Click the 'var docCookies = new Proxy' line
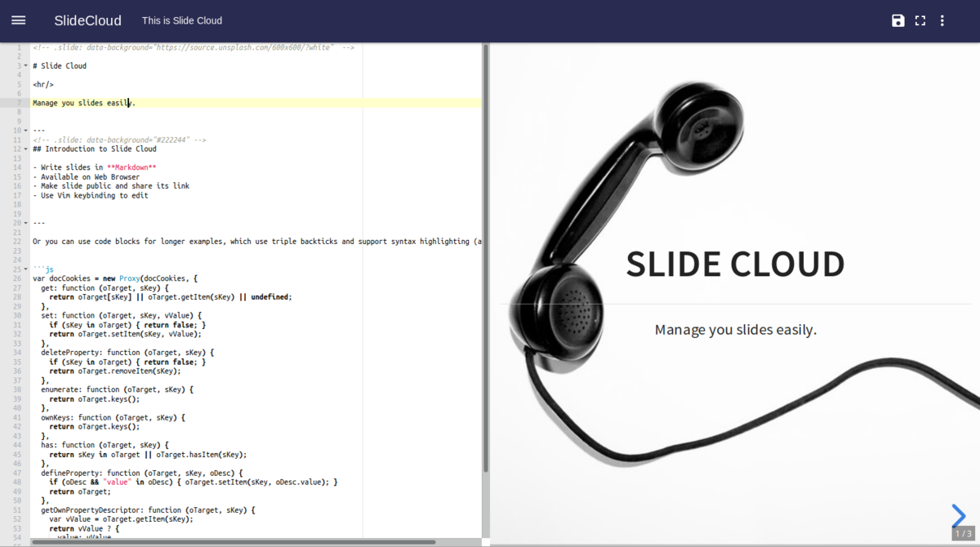Image resolution: width=980 pixels, height=547 pixels. coord(115,278)
